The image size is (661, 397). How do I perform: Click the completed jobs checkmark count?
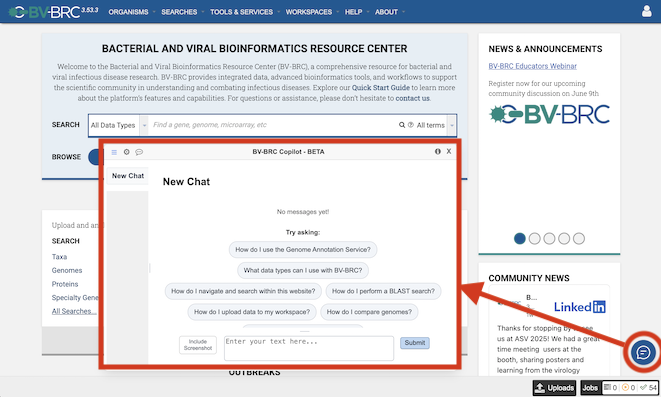coord(648,387)
